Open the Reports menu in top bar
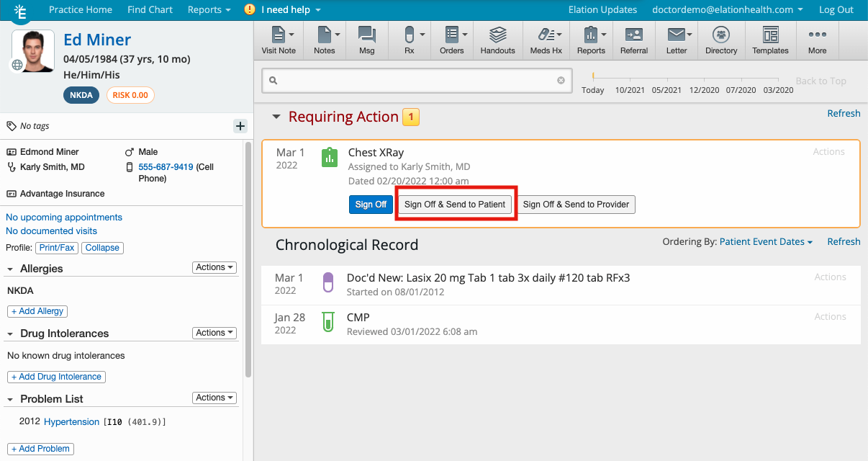868x461 pixels. pyautogui.click(x=209, y=10)
